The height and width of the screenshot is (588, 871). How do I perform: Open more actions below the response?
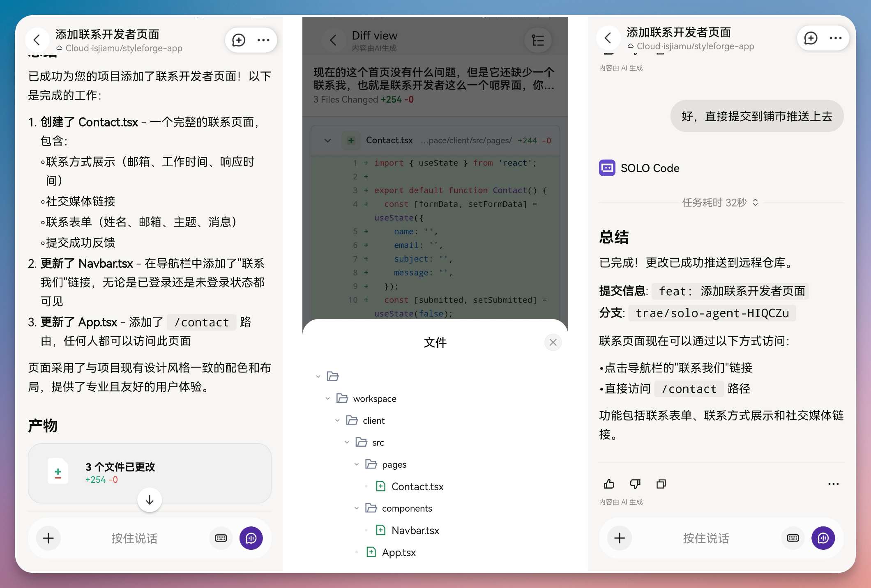click(x=834, y=484)
